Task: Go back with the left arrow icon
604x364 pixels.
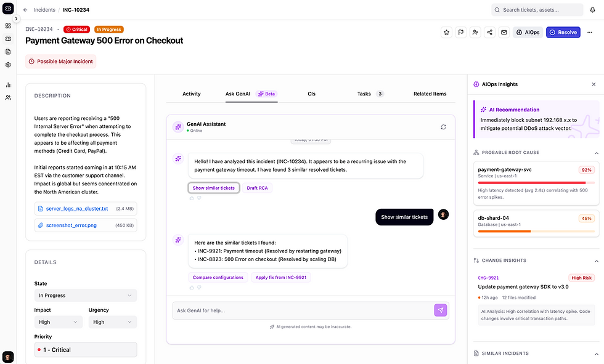Action: 25,10
